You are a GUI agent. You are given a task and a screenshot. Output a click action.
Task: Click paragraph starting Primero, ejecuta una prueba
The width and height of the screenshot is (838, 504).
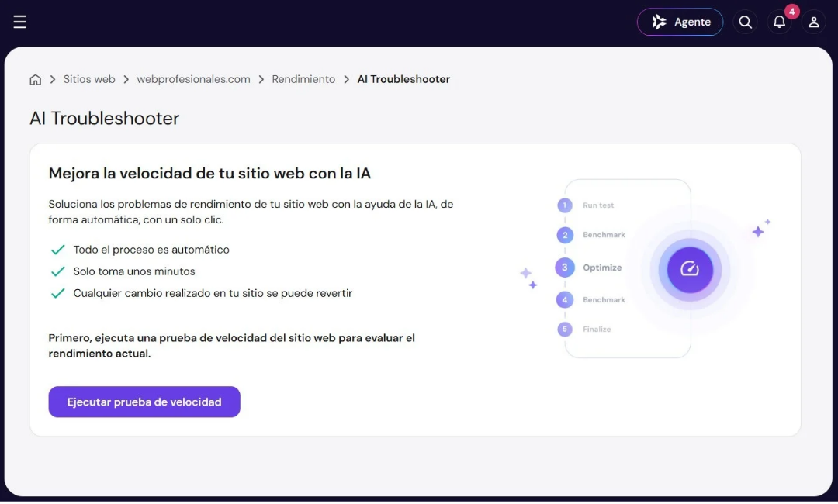pyautogui.click(x=231, y=346)
